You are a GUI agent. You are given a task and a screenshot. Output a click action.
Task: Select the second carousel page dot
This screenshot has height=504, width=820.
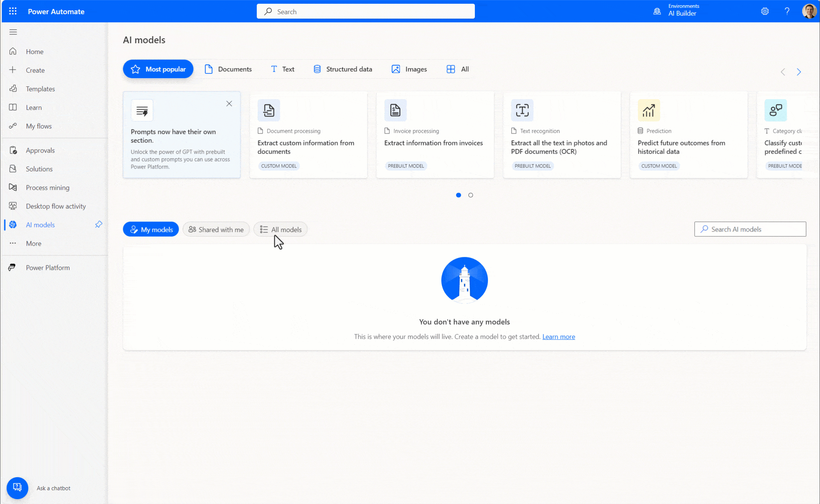[470, 195]
